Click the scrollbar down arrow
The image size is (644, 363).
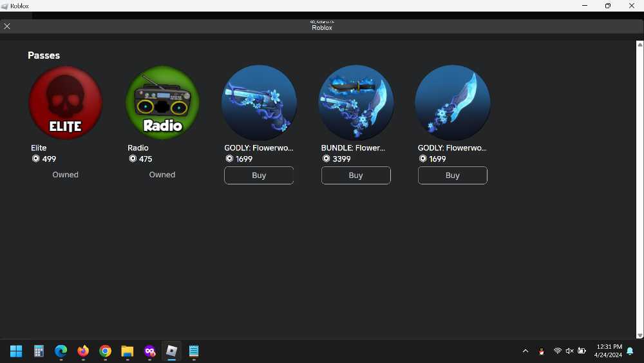coord(640,335)
